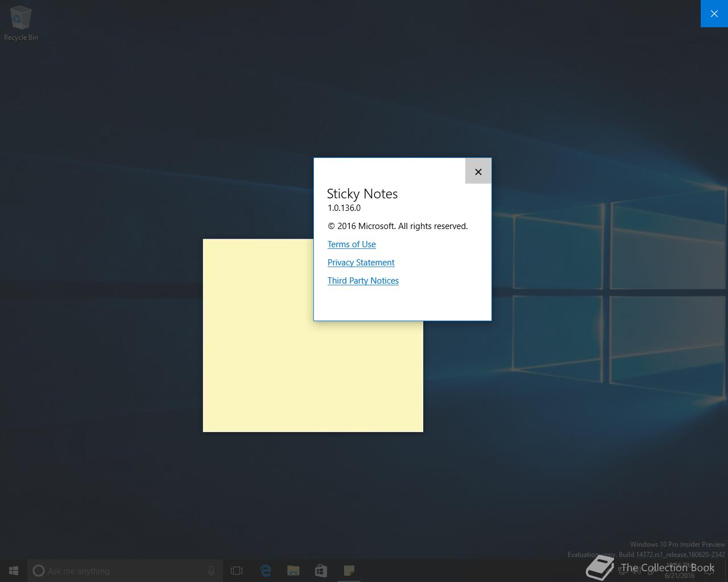Screen dimensions: 728x582
Task: Launch Microsoft Edge from the taskbar
Action: click(x=266, y=571)
